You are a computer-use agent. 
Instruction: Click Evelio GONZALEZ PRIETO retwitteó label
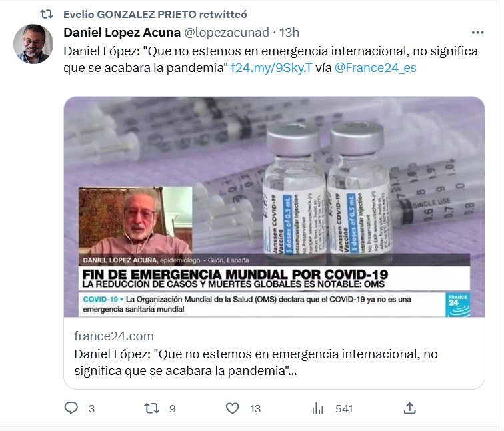[155, 14]
